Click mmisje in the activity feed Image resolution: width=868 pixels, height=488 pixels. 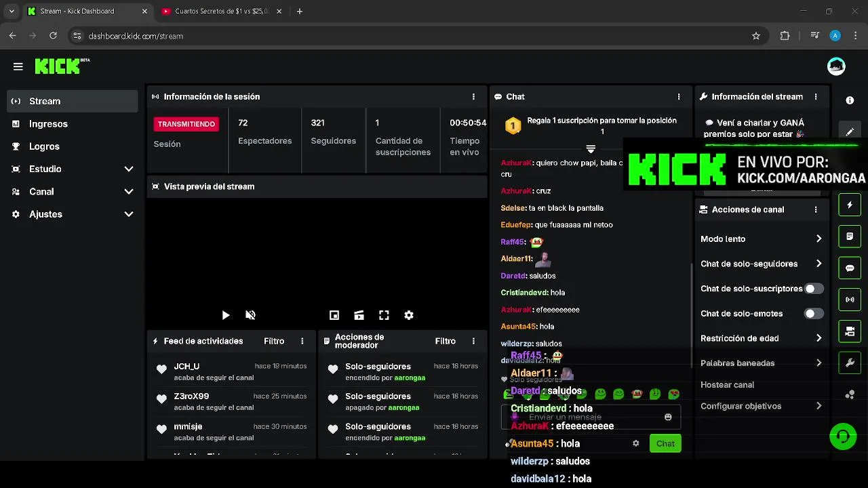(188, 427)
